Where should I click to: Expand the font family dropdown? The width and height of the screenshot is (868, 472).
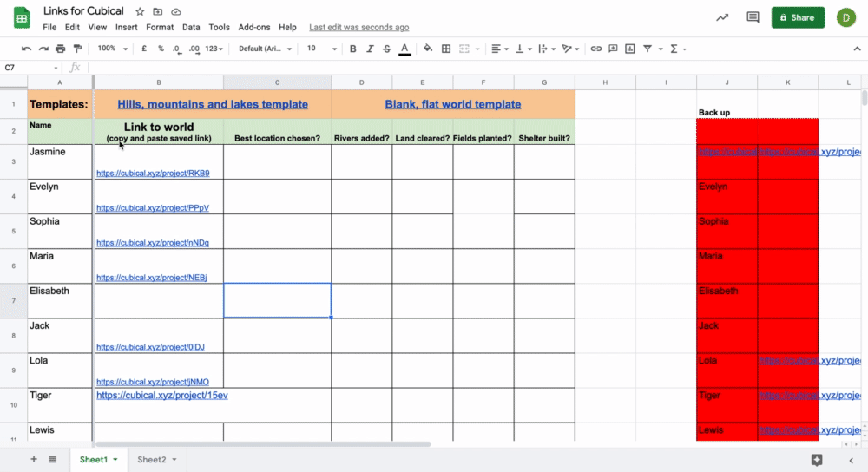pyautogui.click(x=266, y=49)
